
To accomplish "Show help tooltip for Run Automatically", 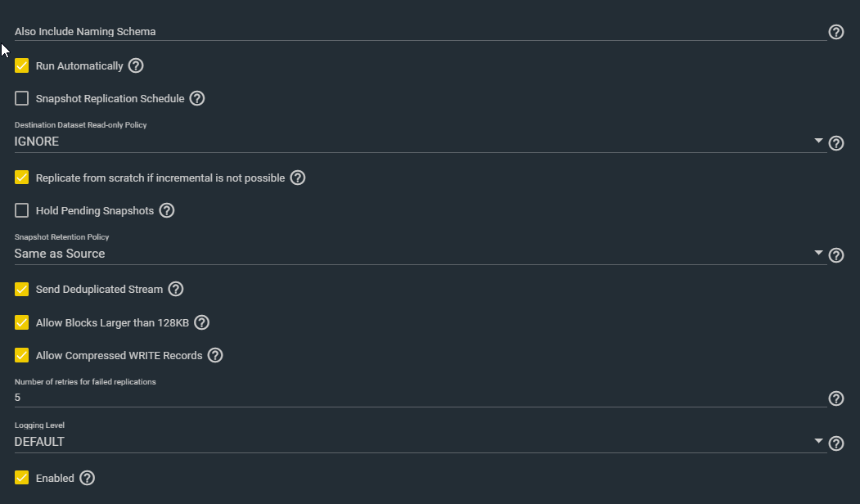I will pyautogui.click(x=136, y=65).
